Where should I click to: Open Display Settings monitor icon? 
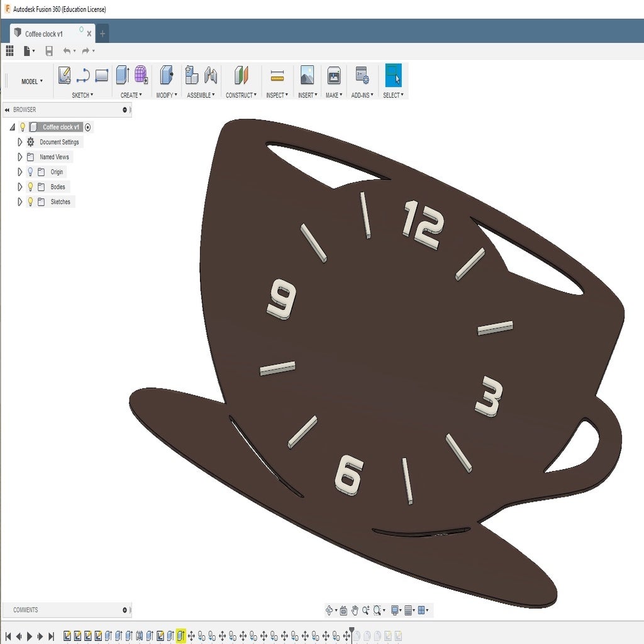395,610
